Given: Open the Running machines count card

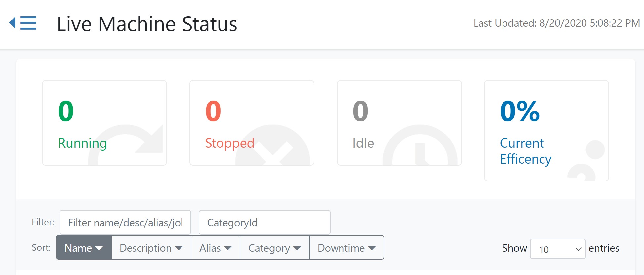Looking at the screenshot, I should (x=104, y=123).
